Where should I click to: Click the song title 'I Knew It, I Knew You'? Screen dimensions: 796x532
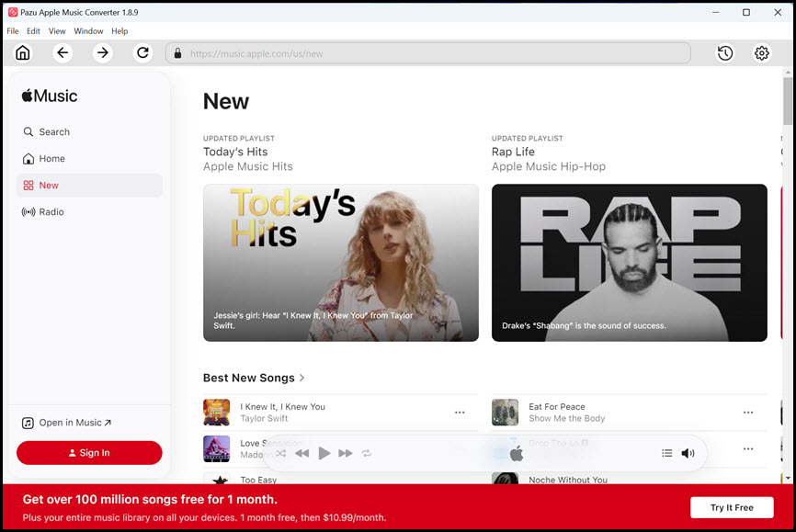282,407
